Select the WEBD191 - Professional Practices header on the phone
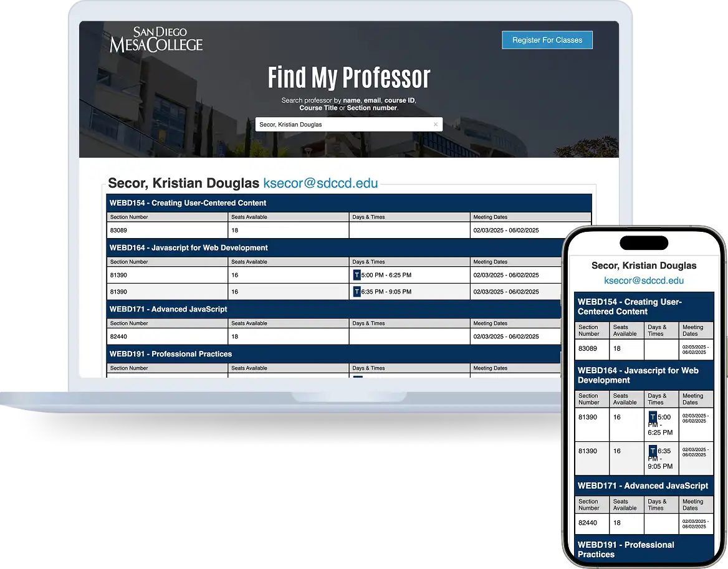Screen dimensions: 728x569 tap(643, 550)
